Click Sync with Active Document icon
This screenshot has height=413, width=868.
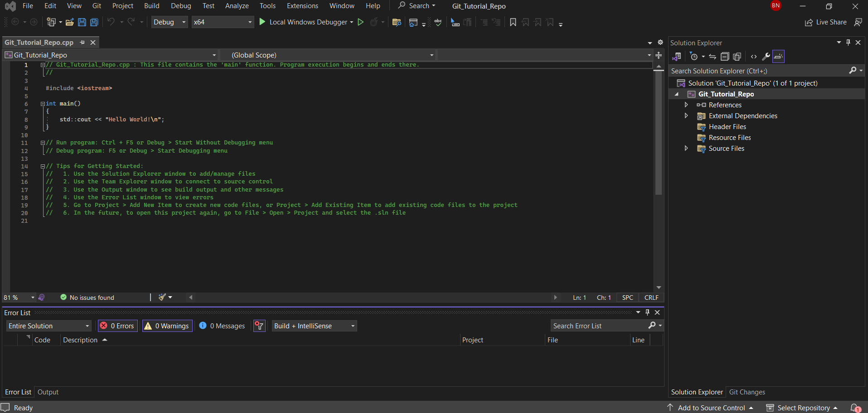[713, 57]
